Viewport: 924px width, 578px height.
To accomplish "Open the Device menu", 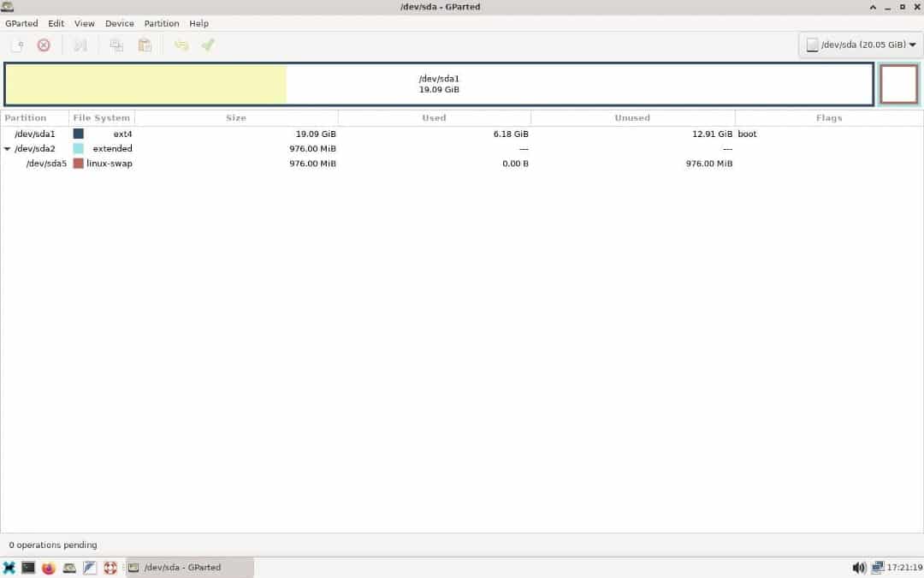I will tap(119, 23).
